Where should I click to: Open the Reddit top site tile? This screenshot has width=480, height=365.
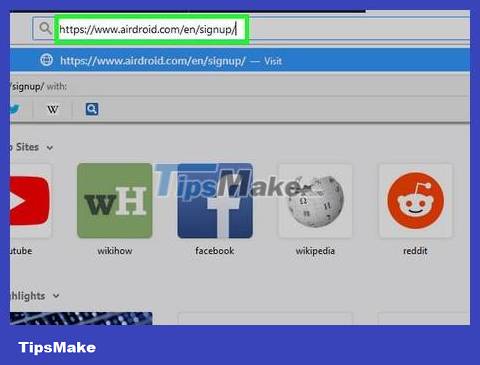coord(416,201)
